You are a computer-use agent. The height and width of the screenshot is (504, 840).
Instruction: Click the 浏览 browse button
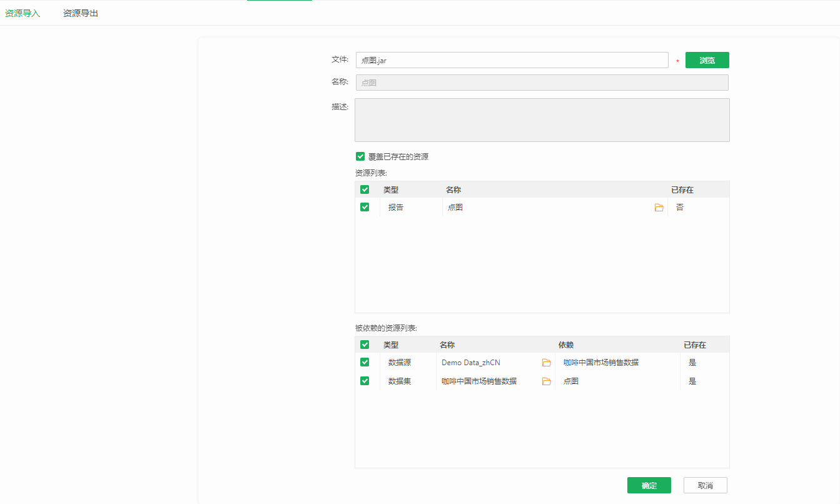click(x=707, y=60)
